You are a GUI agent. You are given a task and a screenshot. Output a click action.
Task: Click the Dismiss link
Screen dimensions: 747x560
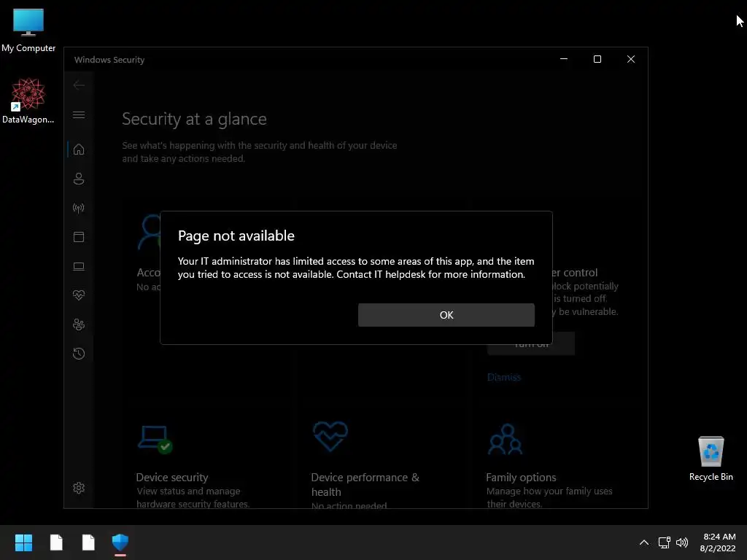pos(503,377)
